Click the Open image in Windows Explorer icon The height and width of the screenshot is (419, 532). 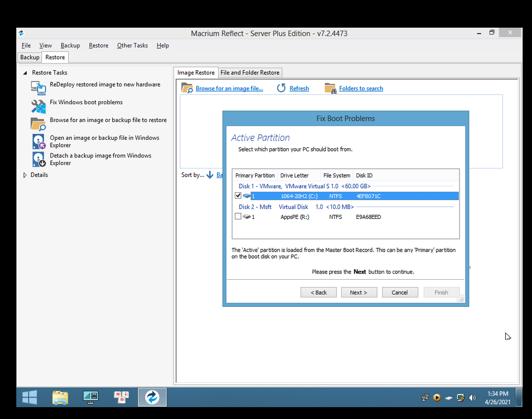pos(39,141)
